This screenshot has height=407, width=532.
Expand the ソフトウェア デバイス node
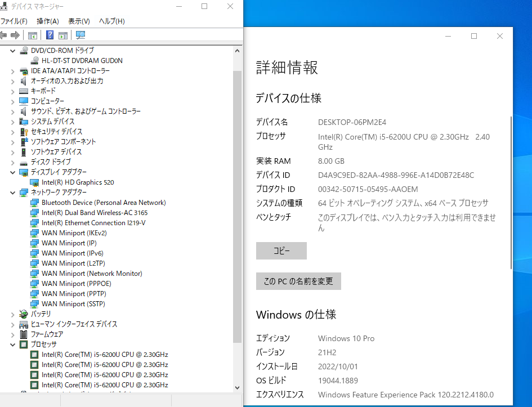point(12,153)
